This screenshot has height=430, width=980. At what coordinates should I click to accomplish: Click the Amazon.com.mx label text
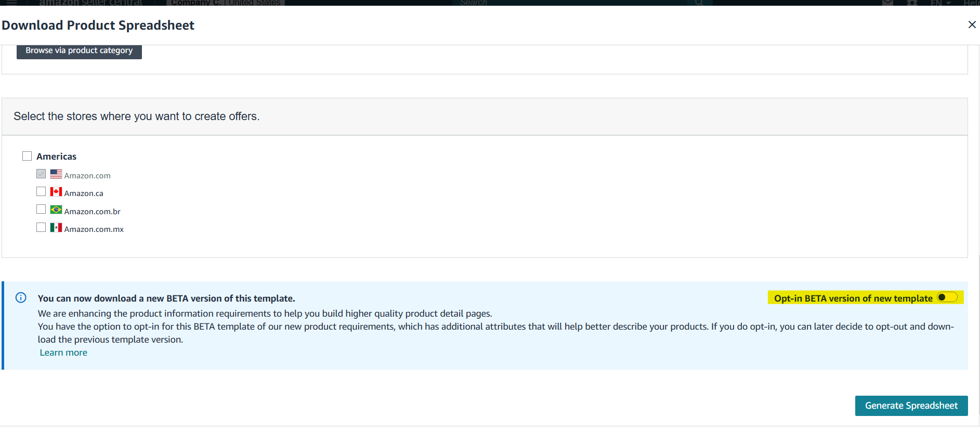[94, 229]
